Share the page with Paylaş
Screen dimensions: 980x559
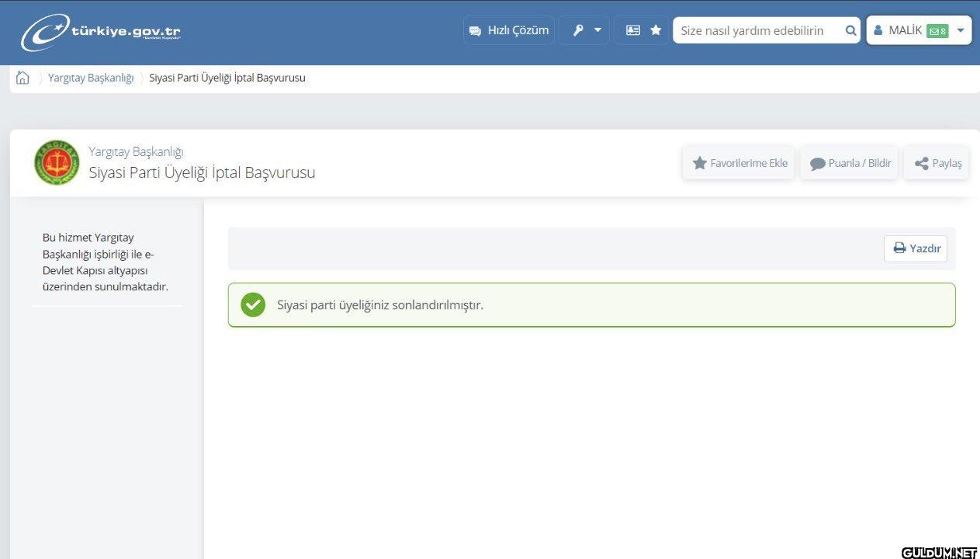[x=937, y=163]
